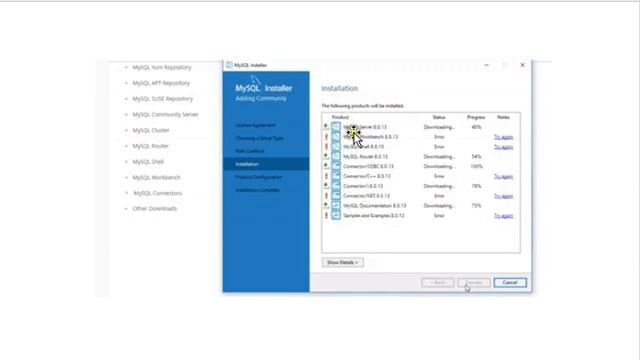Click the Execute button
The width and height of the screenshot is (640, 360).
coord(474,282)
